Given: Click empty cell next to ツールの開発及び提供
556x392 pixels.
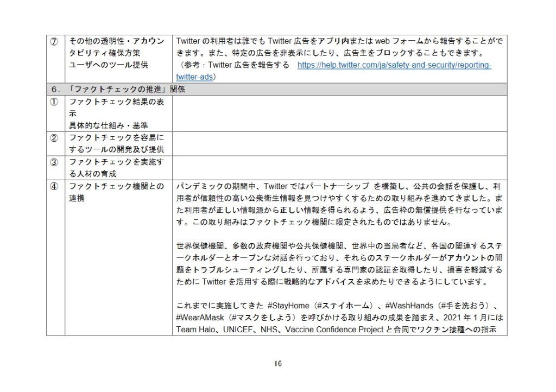Looking at the screenshot, I should click(x=339, y=143).
